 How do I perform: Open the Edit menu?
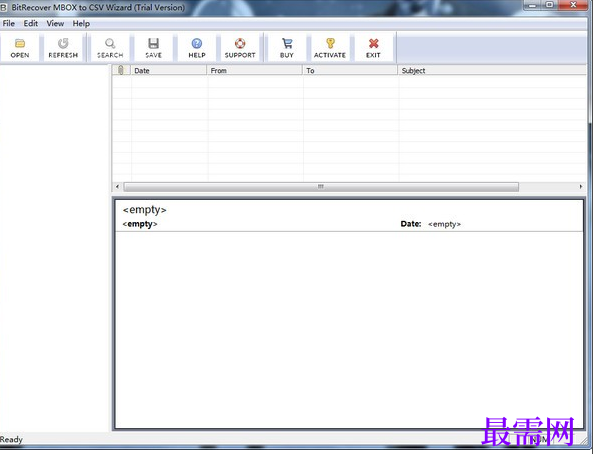pos(31,23)
